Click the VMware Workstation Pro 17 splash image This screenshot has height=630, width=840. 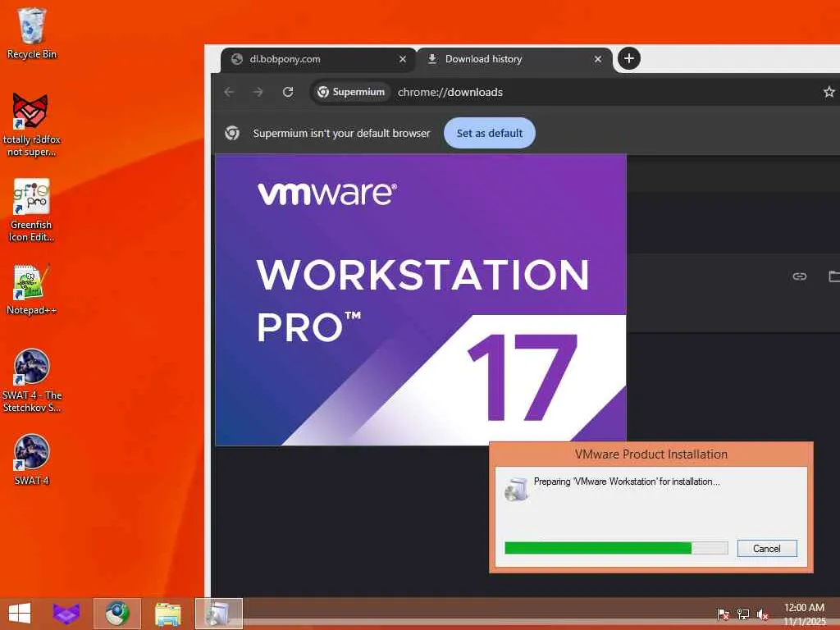(421, 300)
